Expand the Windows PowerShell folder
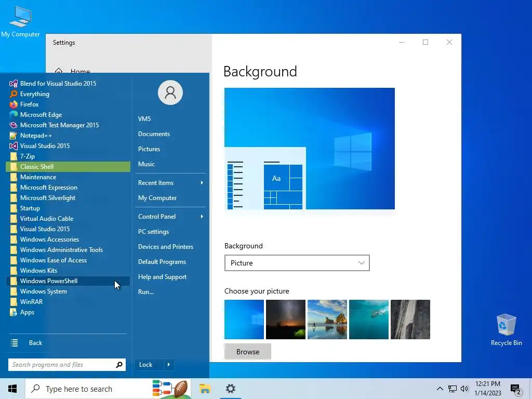This screenshot has height=399, width=532. [x=68, y=281]
